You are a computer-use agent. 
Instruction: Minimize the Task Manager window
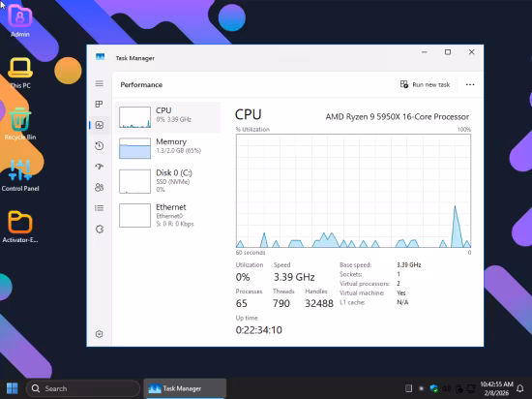pyautogui.click(x=424, y=52)
